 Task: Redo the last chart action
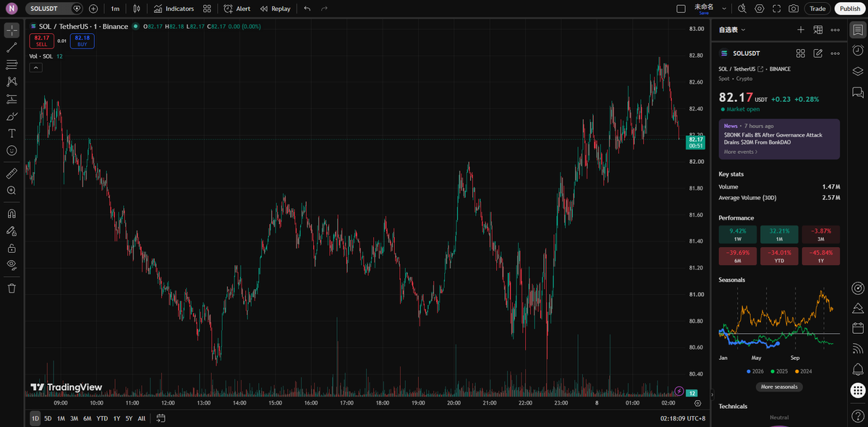324,9
